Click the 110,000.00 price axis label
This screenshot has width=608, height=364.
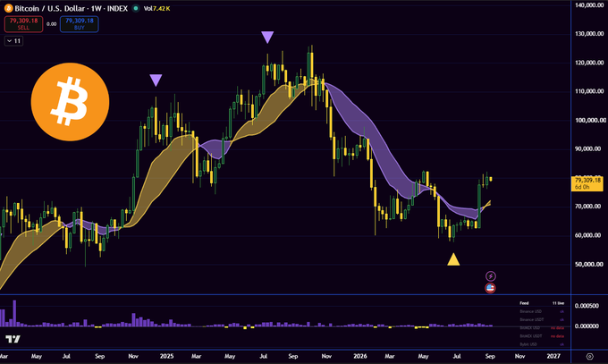pyautogui.click(x=589, y=91)
